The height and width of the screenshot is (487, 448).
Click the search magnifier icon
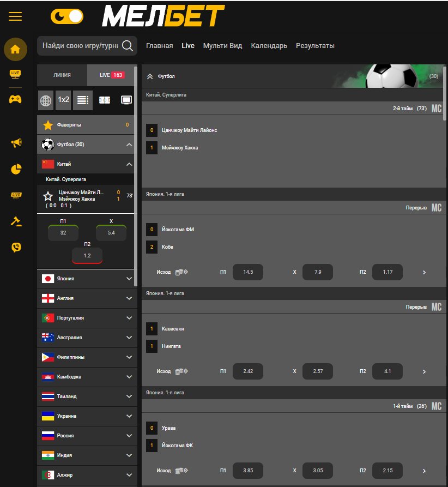point(128,46)
